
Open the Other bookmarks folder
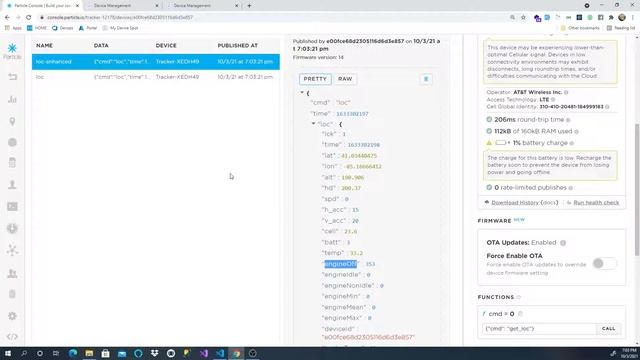coord(580,28)
